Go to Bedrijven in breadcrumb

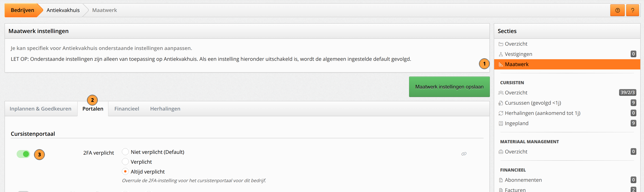point(23,10)
